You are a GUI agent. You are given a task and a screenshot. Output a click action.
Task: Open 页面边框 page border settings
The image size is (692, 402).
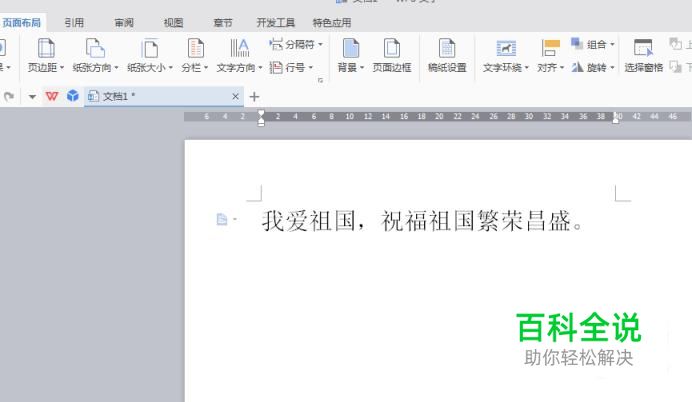click(391, 54)
